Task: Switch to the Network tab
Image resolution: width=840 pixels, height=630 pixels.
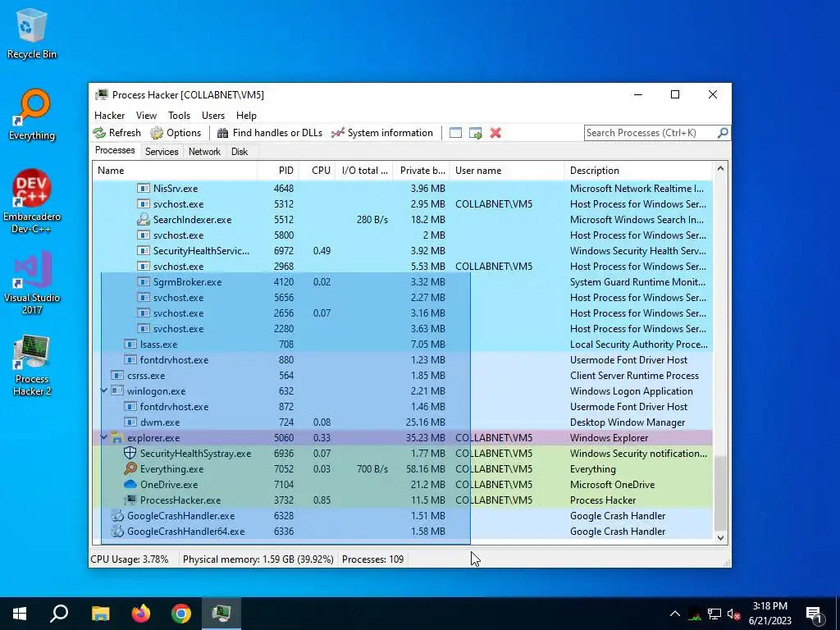Action: (x=204, y=152)
